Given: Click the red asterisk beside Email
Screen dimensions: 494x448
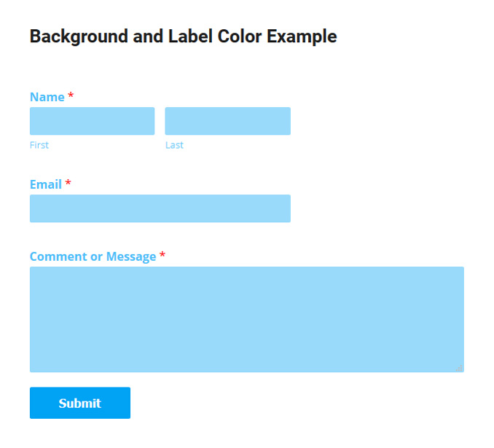Looking at the screenshot, I should [x=68, y=184].
